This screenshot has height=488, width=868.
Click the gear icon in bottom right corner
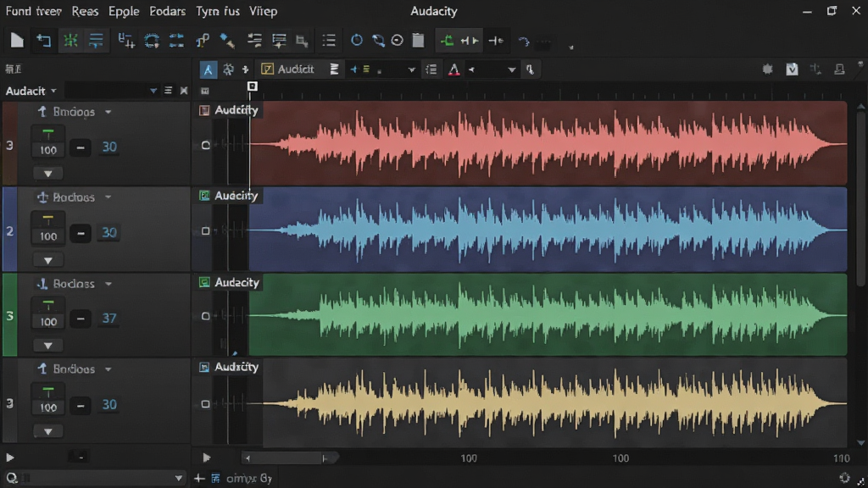click(x=845, y=478)
